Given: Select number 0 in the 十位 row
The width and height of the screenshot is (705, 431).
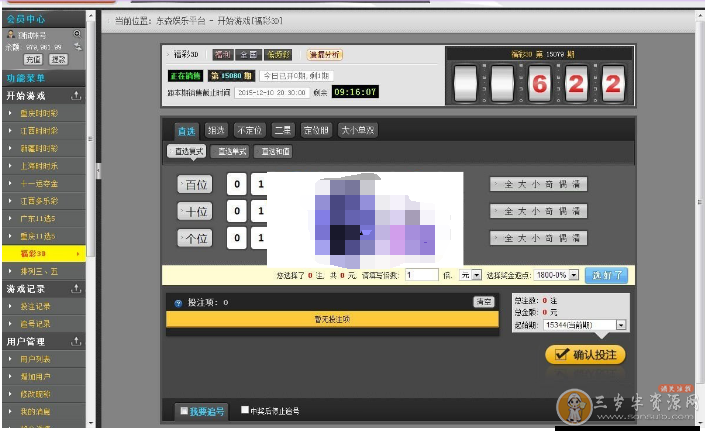Looking at the screenshot, I should (235, 211).
